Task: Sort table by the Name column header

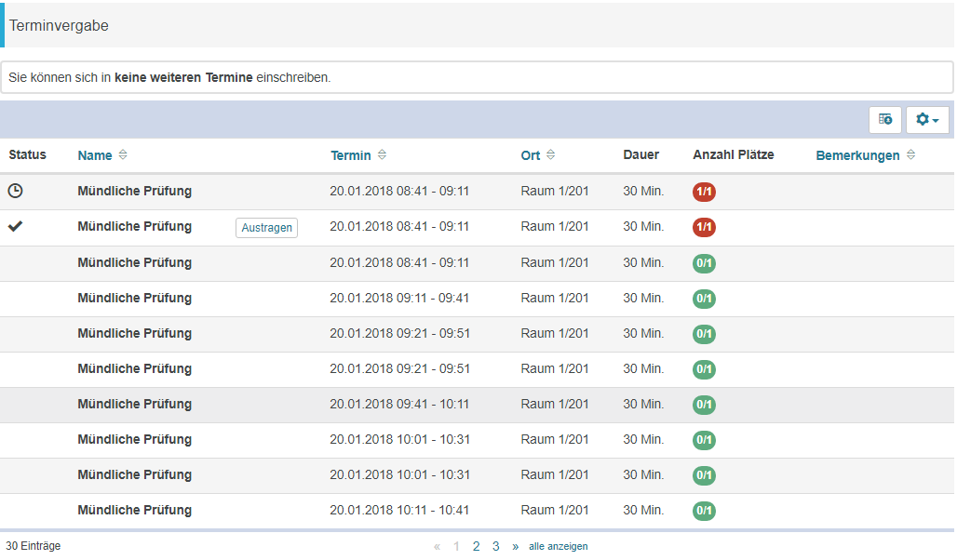Action: (95, 155)
